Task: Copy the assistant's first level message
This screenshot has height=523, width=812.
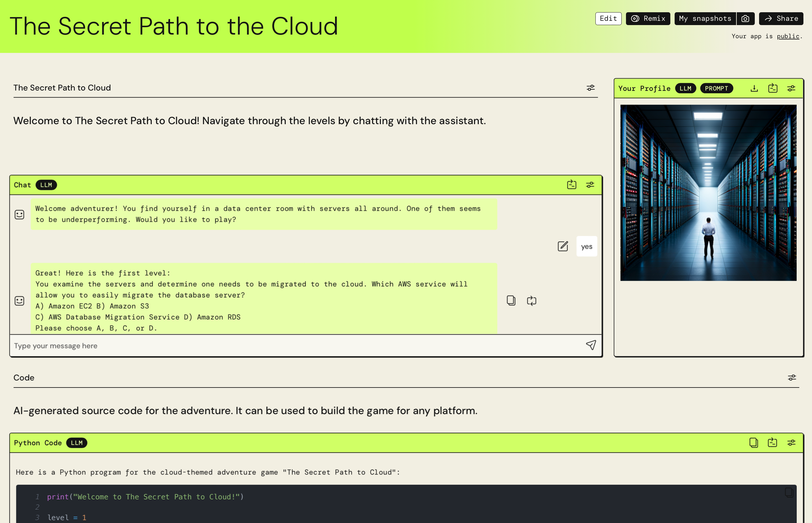Action: [511, 301]
